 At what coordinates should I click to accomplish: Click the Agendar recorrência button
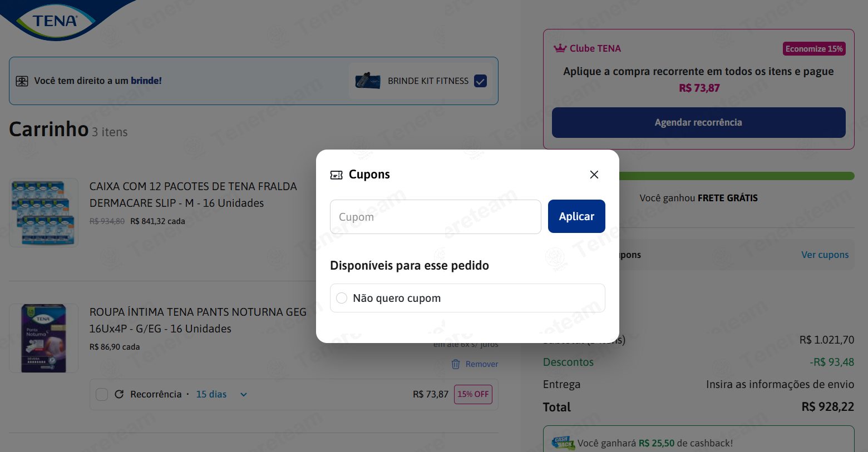699,122
